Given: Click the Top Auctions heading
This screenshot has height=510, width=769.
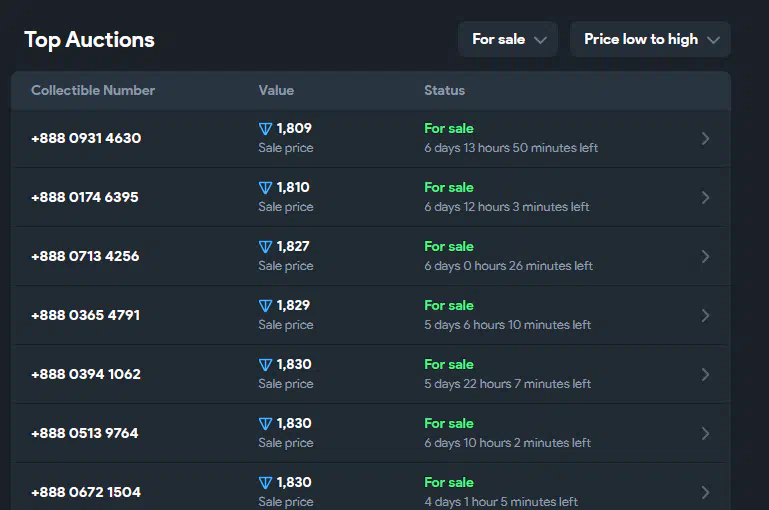Looking at the screenshot, I should tap(89, 40).
